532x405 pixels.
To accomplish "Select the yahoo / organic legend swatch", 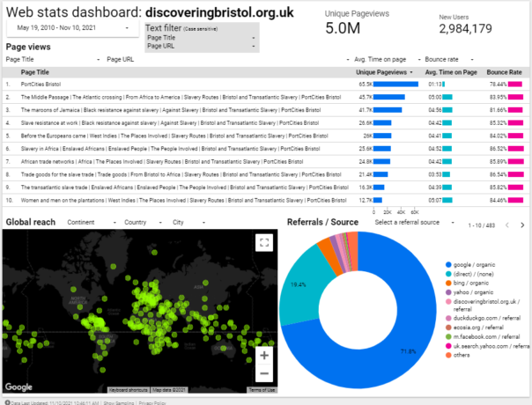I will [x=448, y=292].
